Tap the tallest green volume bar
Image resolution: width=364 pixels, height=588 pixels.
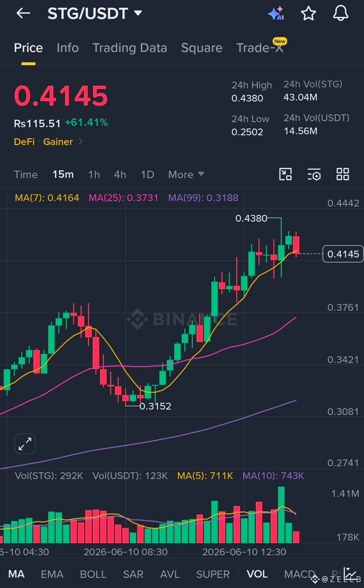click(281, 514)
